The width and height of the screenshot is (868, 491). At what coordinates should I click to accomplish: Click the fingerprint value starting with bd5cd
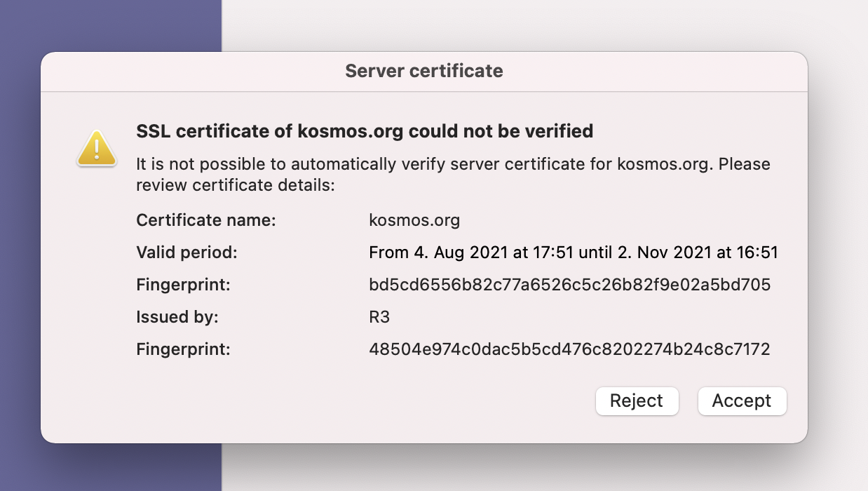point(569,285)
